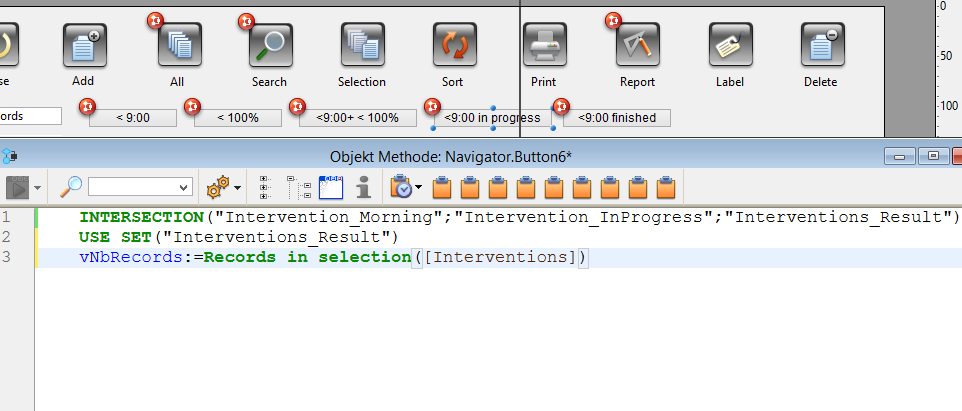Open the clipboard history clock dropdown
This screenshot has height=411, width=962.
[418, 187]
